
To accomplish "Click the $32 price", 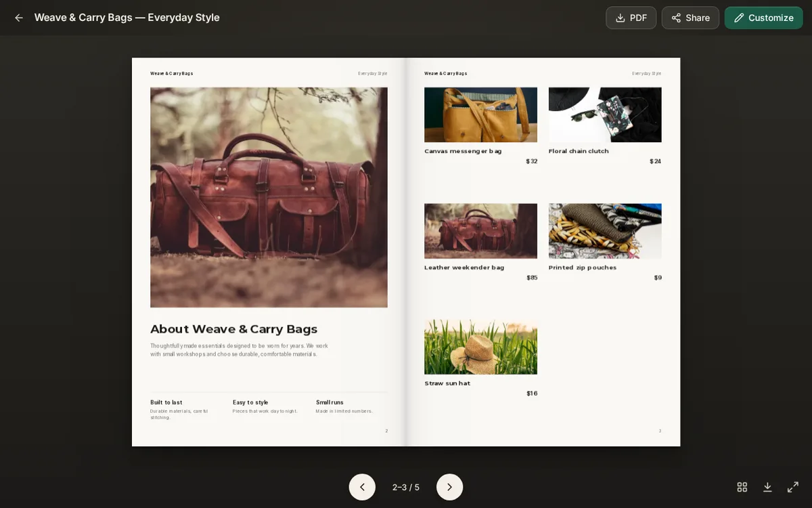I will point(532,161).
